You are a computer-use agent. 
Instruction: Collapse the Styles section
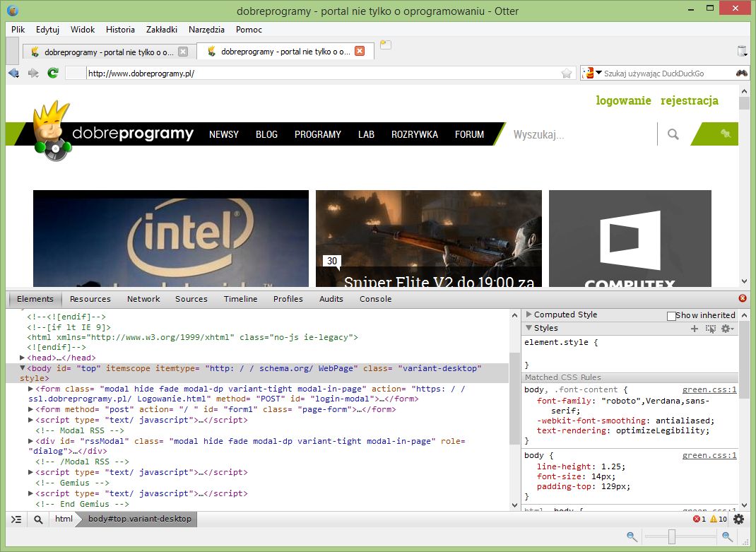528,328
